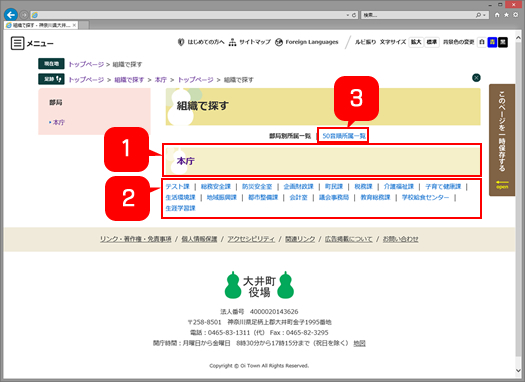This screenshot has width=525, height=382.
Task: Toggle ルビ振り furigana display
Action: pyautogui.click(x=365, y=42)
